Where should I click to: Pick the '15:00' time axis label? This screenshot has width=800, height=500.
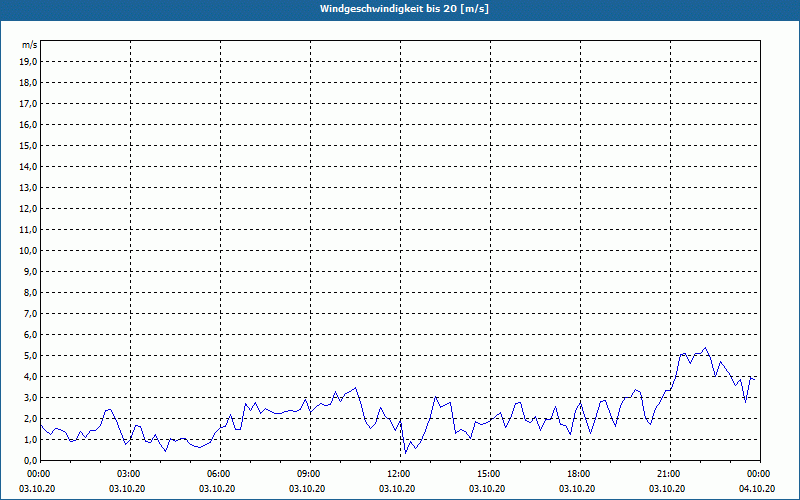(490, 474)
